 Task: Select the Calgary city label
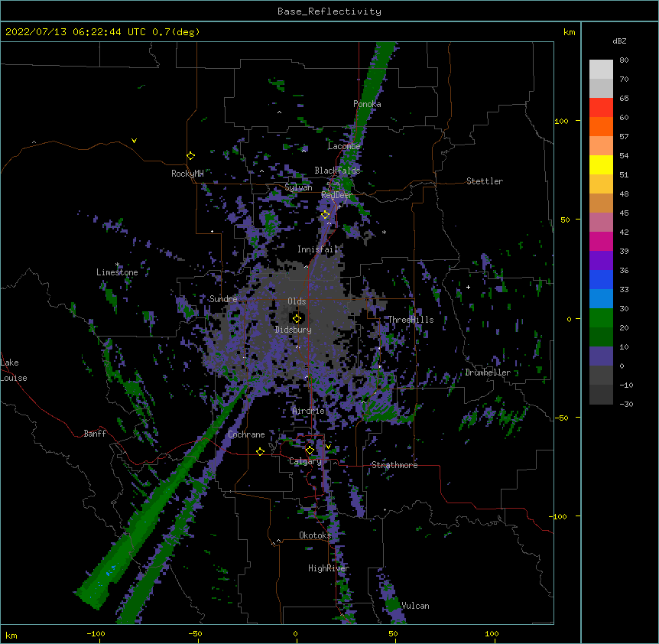pos(305,461)
